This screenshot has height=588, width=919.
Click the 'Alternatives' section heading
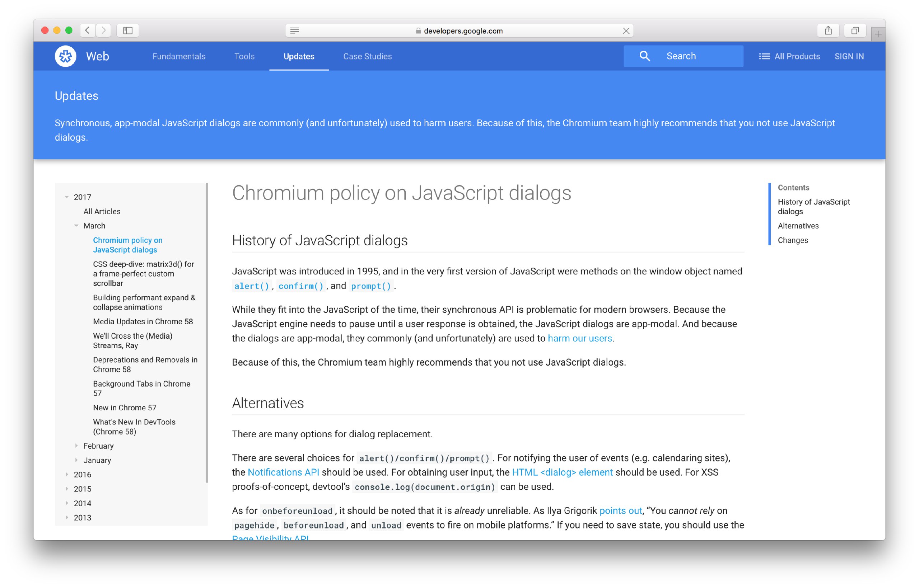pyautogui.click(x=268, y=403)
